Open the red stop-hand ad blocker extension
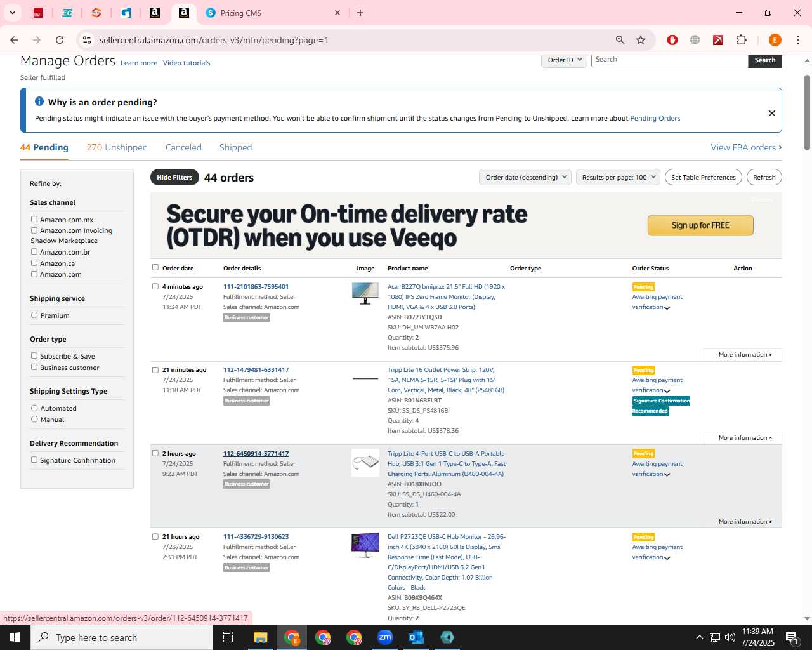Image resolution: width=812 pixels, height=650 pixels. [x=672, y=40]
